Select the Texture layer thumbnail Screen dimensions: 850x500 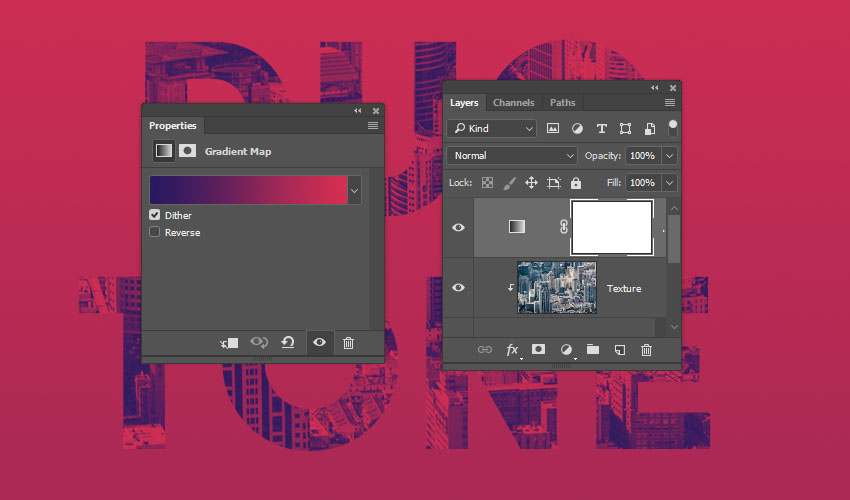click(x=556, y=288)
